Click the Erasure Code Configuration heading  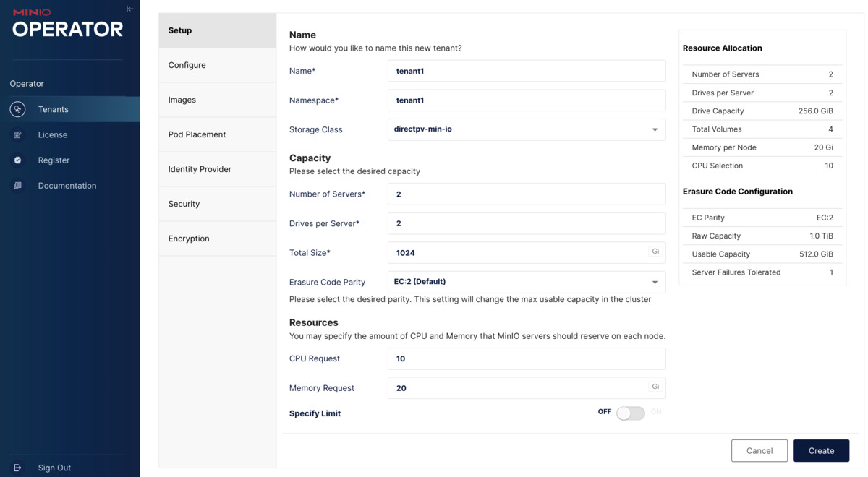(738, 192)
